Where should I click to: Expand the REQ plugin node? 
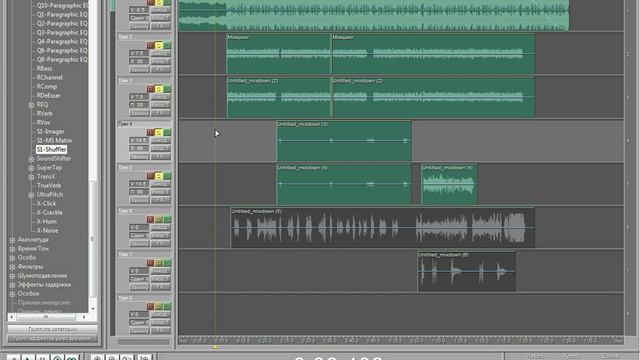click(x=31, y=105)
